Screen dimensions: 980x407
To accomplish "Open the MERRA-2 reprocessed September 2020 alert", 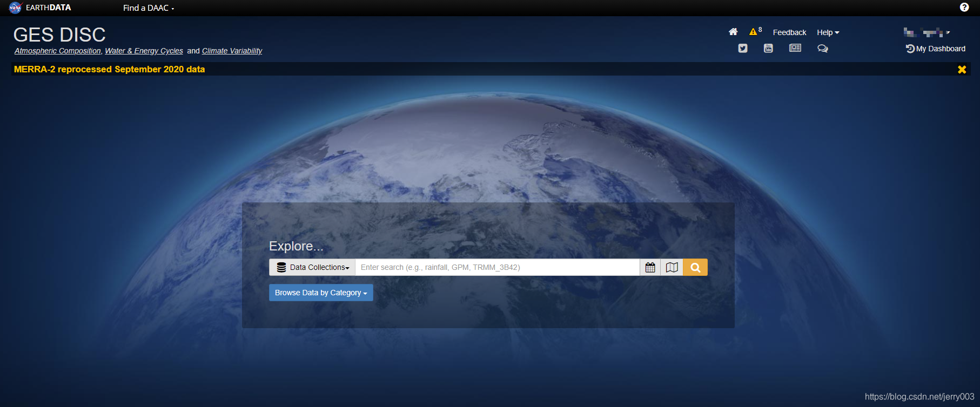I will pyautogui.click(x=109, y=69).
